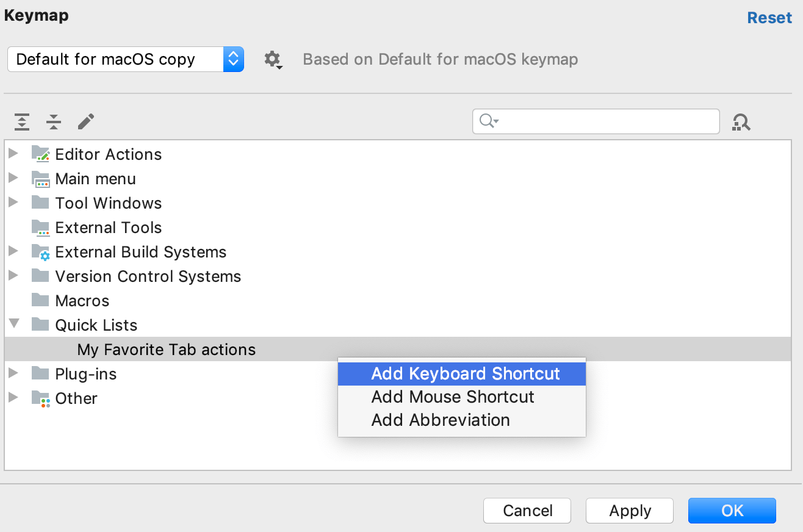Click the Other category icon
This screenshot has width=803, height=532.
(40, 398)
